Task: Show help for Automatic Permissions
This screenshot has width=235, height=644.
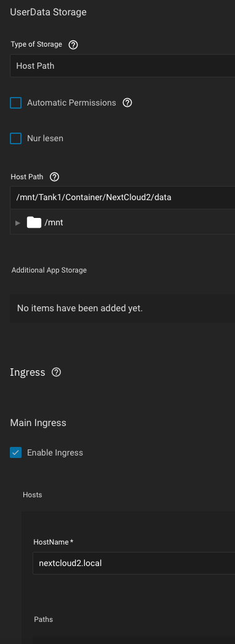Action: tap(127, 103)
